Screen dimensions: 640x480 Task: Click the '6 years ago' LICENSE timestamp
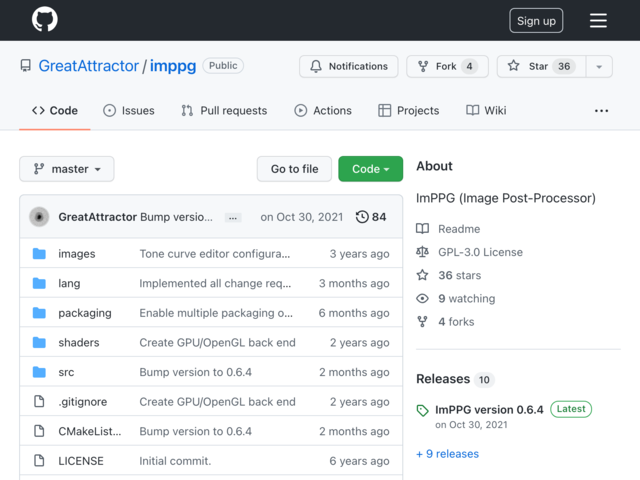[x=359, y=461]
